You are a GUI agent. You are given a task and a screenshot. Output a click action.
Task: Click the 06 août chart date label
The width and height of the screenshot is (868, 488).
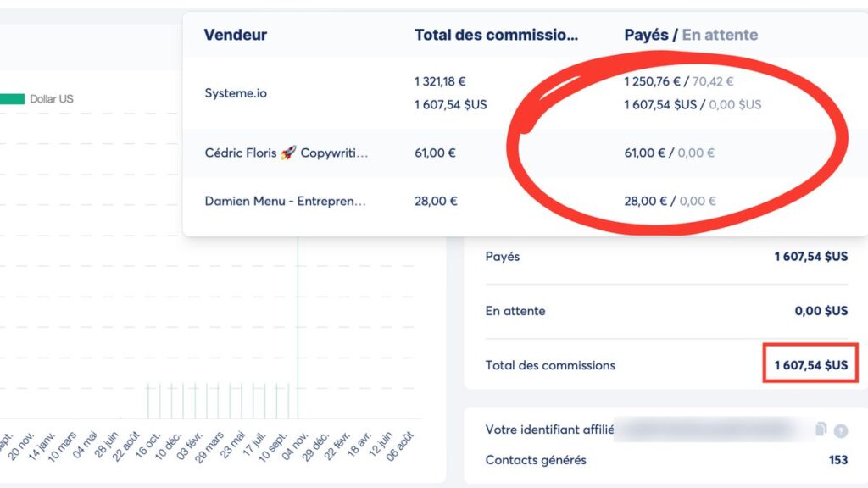(399, 446)
